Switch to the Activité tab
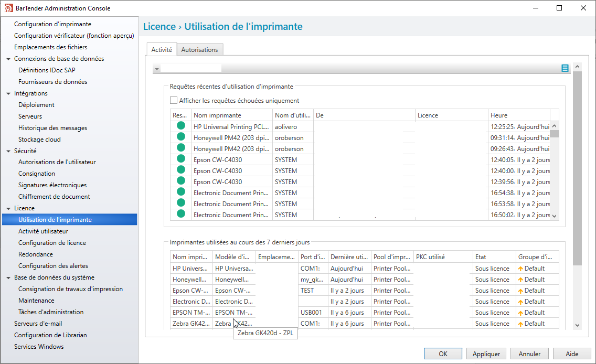596x364 pixels. point(162,49)
